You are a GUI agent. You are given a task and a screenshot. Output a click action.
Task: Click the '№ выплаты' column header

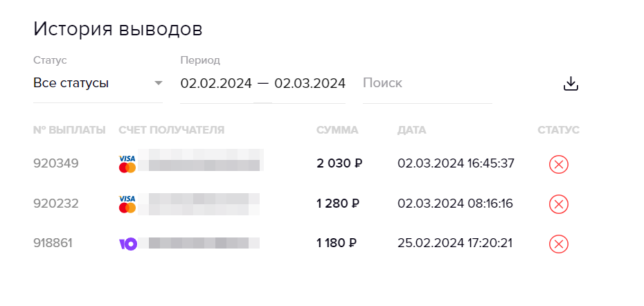tap(69, 129)
